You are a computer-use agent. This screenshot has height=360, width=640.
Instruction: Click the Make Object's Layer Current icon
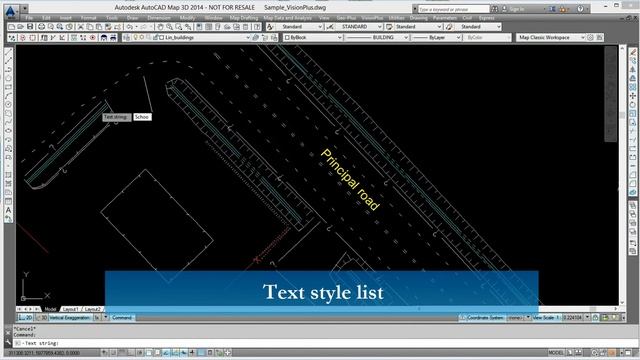click(x=256, y=38)
